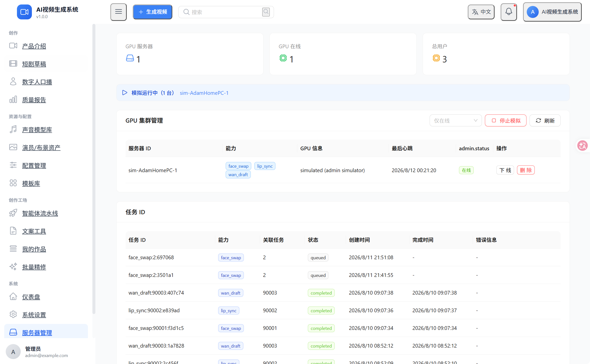Click the GPU 服务器 drive icon
This screenshot has height=364, width=590.
click(x=130, y=58)
